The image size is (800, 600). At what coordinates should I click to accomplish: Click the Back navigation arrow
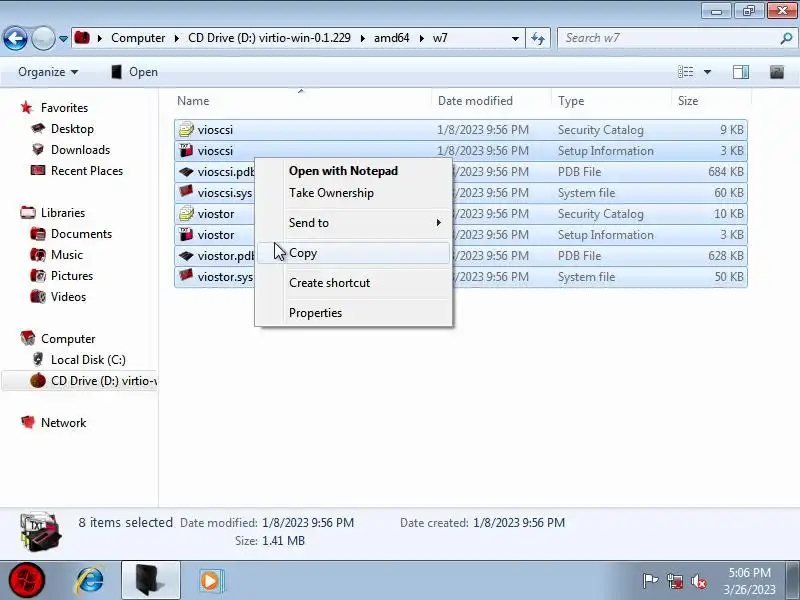(x=15, y=38)
